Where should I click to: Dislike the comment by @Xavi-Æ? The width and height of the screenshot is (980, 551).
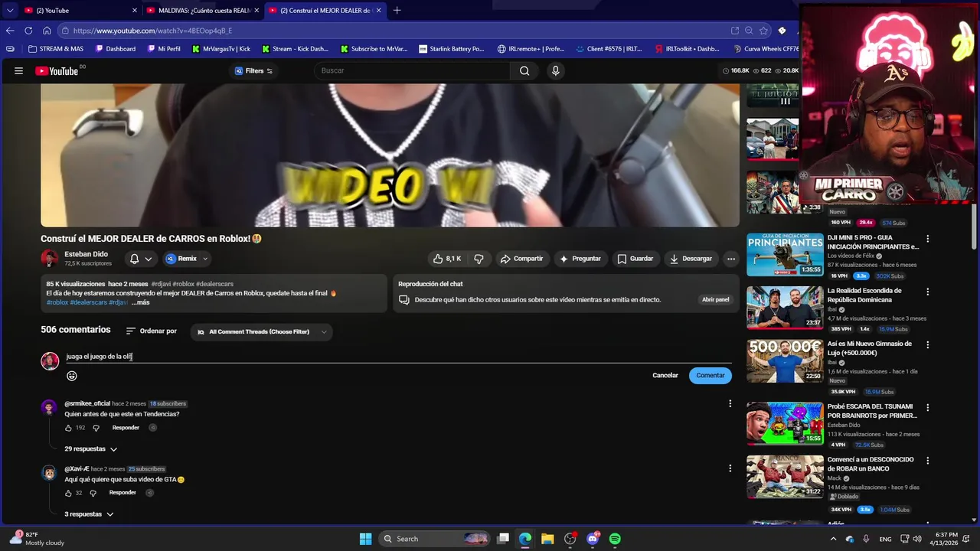[93, 493]
